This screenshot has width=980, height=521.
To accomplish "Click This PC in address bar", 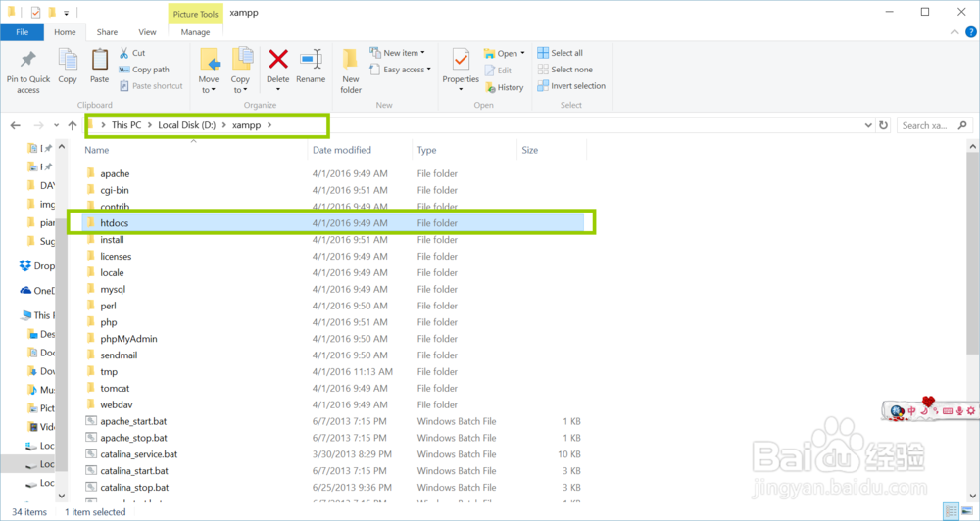I will 126,125.
